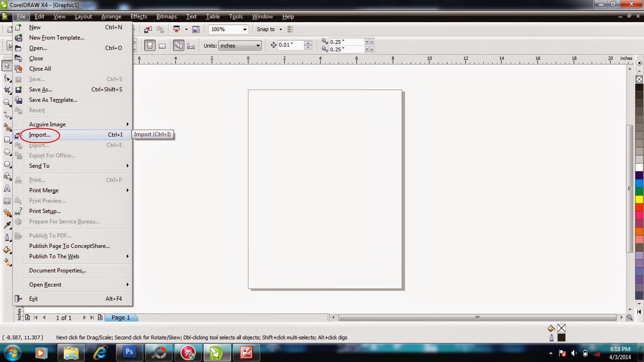Select the Zoom tool in the toolbox

pyautogui.click(x=7, y=102)
